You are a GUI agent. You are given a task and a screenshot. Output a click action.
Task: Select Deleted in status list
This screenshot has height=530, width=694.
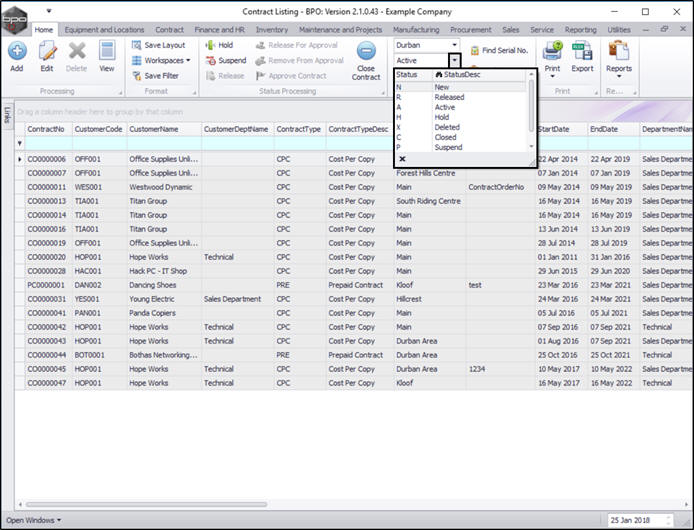(461, 127)
